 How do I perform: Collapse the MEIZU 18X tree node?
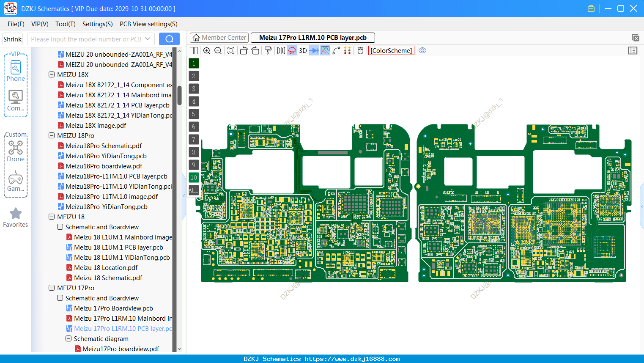pyautogui.click(x=52, y=74)
